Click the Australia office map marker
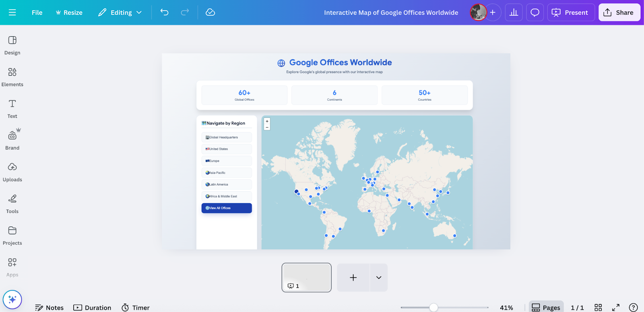Viewport: 644px width, 312px height. click(455, 236)
